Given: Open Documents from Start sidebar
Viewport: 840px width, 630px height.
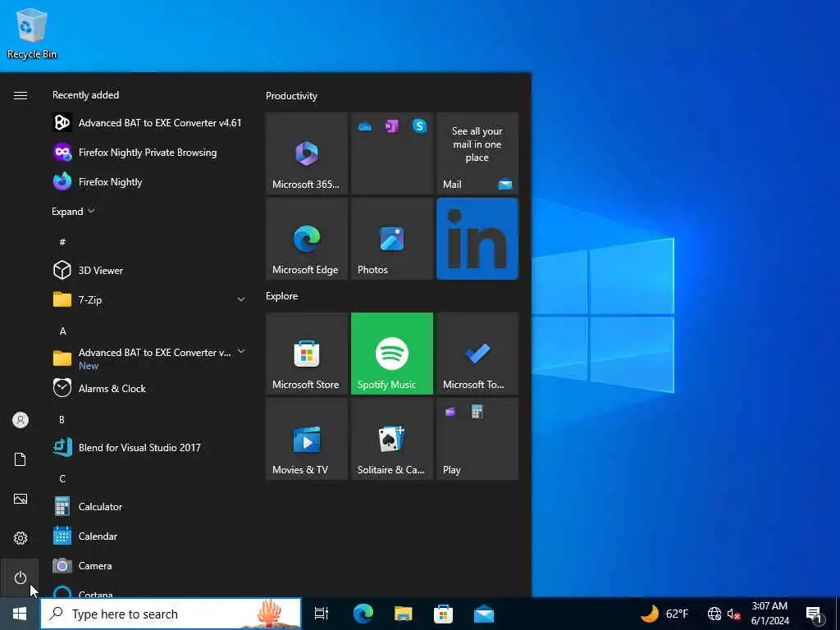Looking at the screenshot, I should click(21, 459).
